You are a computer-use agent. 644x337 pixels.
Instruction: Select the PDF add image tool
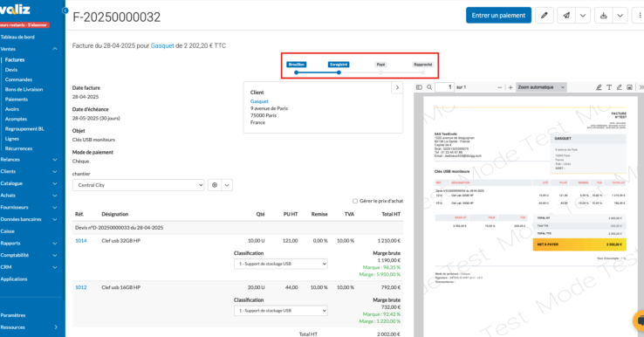click(629, 87)
